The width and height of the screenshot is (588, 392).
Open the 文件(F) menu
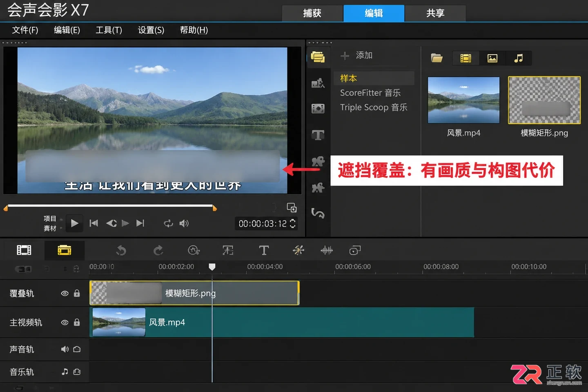coord(25,30)
